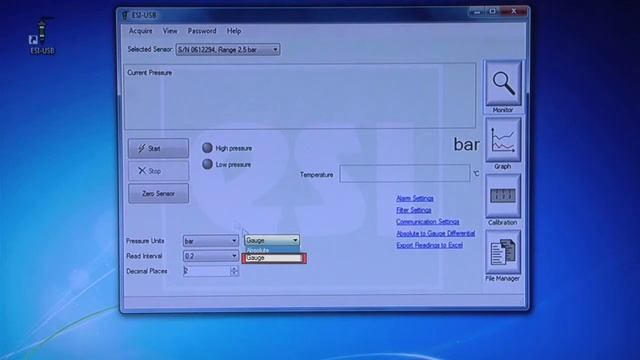Maximize the ESI-USB window
Screen dimensions: 640x360
(493, 12)
